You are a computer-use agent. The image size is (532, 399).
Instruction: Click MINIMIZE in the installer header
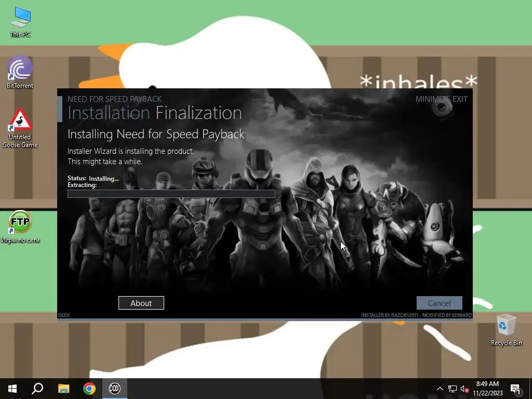pyautogui.click(x=433, y=99)
